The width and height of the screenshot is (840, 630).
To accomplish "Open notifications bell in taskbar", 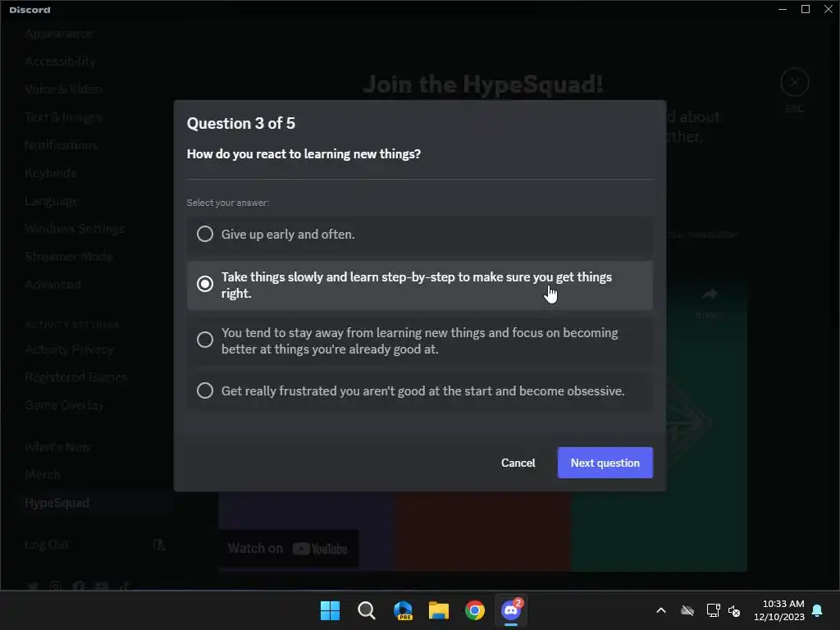I will pyautogui.click(x=818, y=610).
